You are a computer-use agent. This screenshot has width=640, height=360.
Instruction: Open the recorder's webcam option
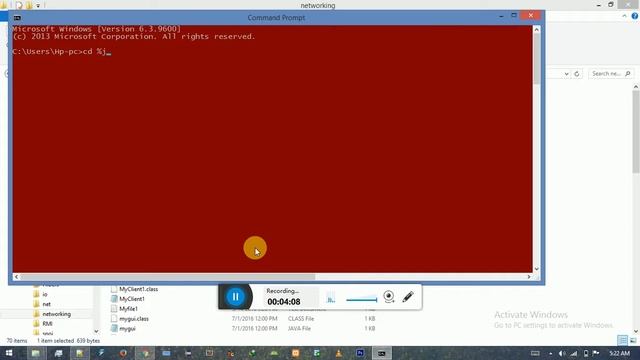pos(389,297)
